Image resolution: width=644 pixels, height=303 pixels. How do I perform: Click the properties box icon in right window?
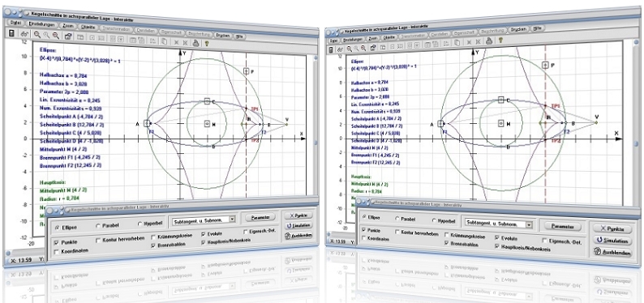373,47
